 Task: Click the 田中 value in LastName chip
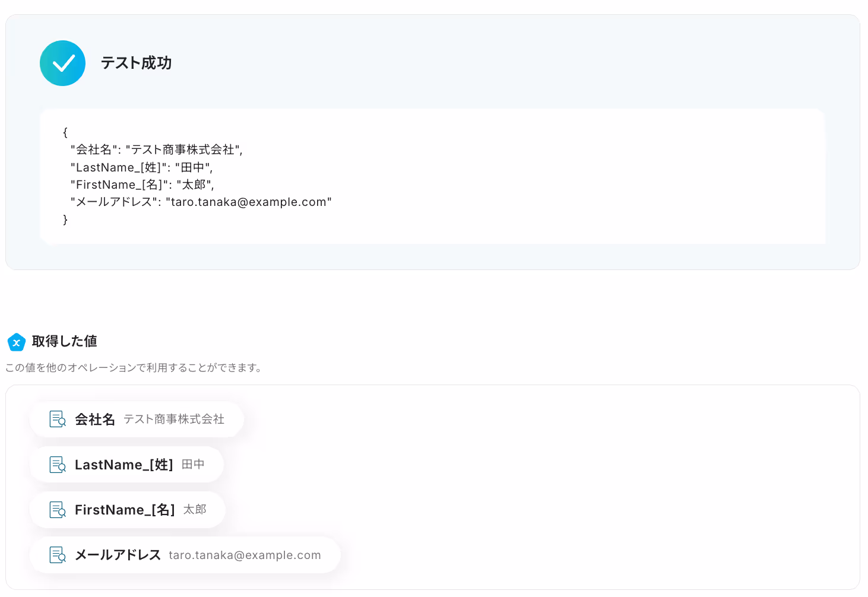coord(193,465)
